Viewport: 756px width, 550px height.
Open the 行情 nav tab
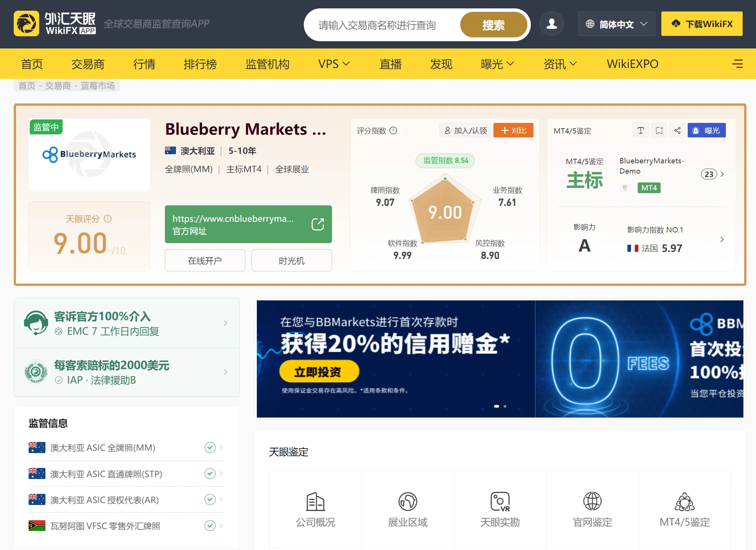click(144, 64)
